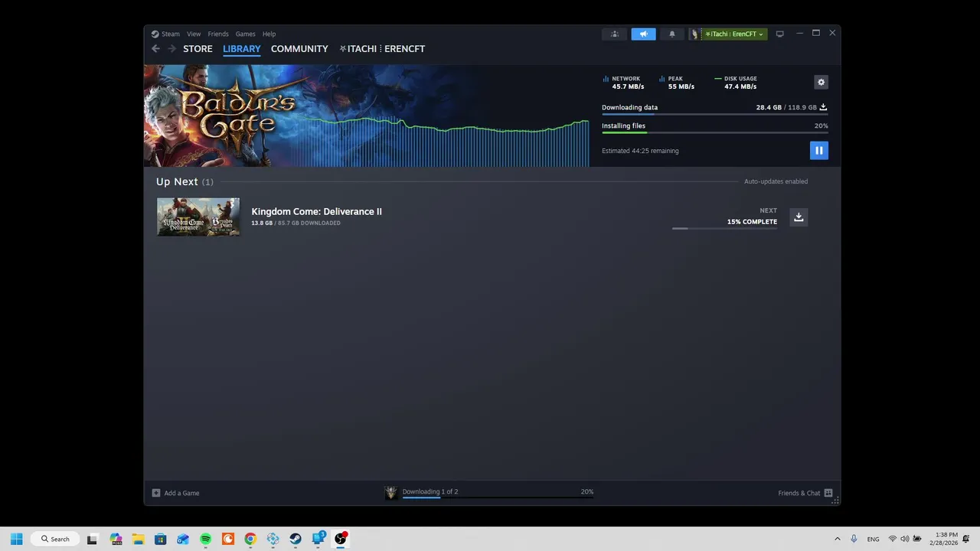Click Baldur's Gate icon in bottom status bar
This screenshot has width=980, height=551.
(x=391, y=493)
